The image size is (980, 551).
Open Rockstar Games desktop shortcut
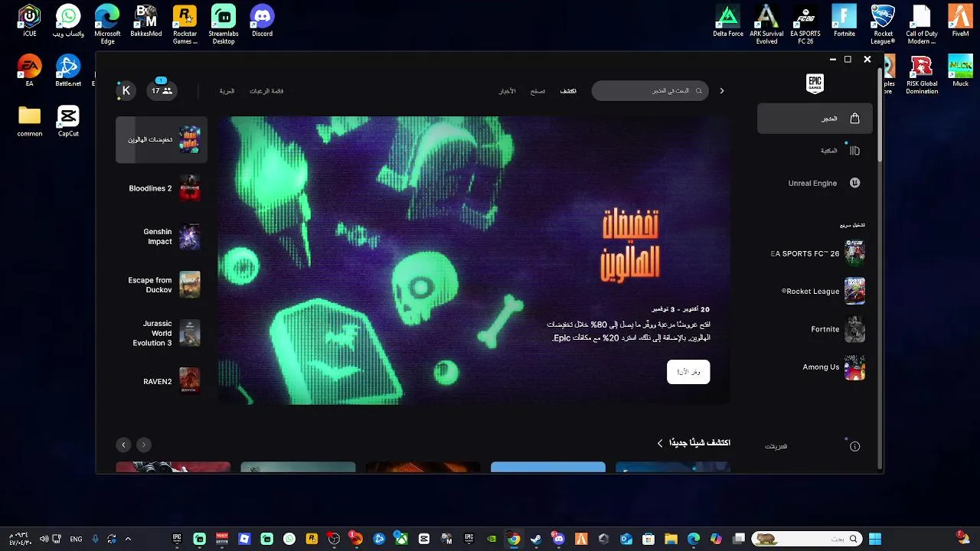click(185, 24)
